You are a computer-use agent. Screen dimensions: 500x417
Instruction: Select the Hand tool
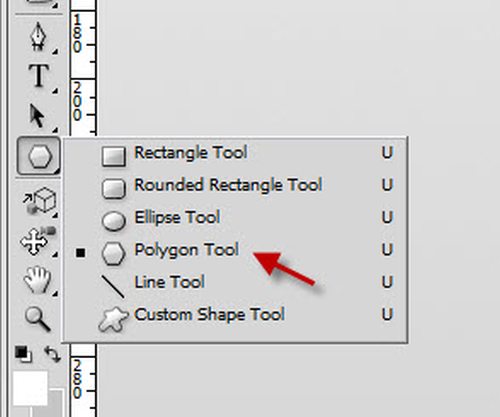click(x=37, y=279)
